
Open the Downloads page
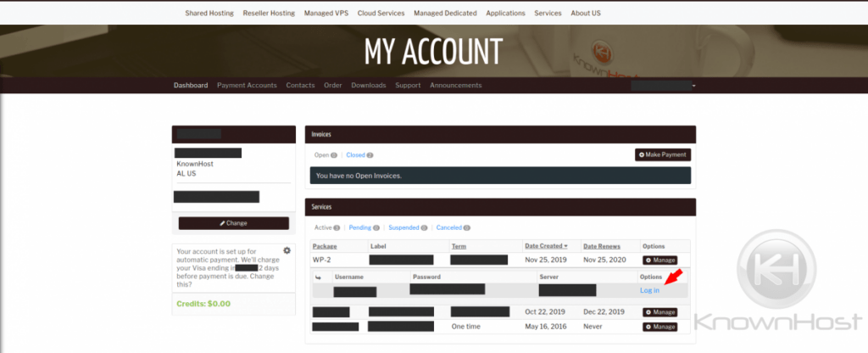(369, 86)
